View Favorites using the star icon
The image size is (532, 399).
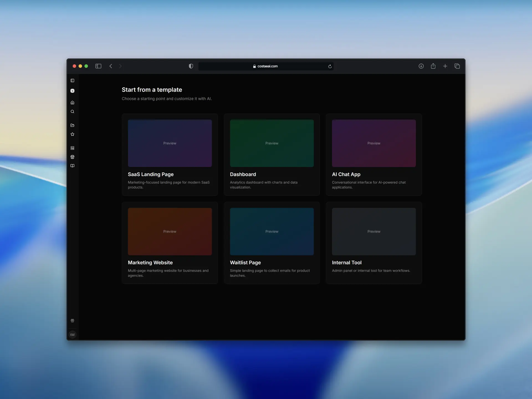(x=73, y=134)
